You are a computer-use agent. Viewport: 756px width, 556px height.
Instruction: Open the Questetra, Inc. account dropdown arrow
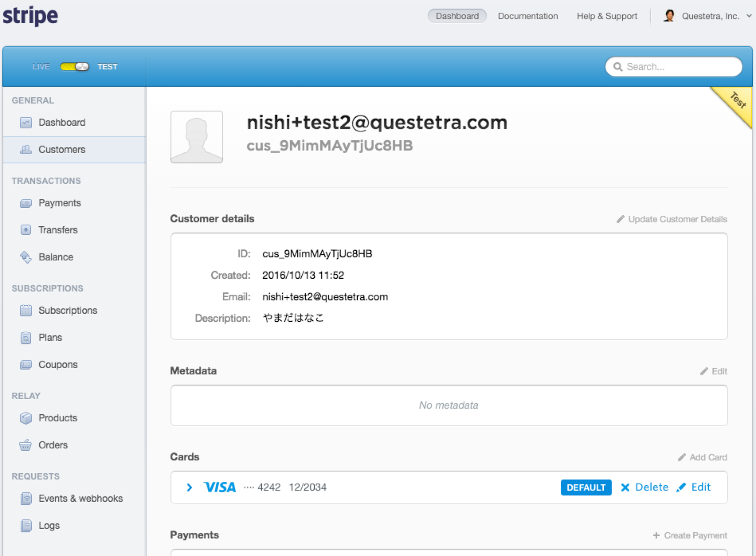(x=749, y=16)
